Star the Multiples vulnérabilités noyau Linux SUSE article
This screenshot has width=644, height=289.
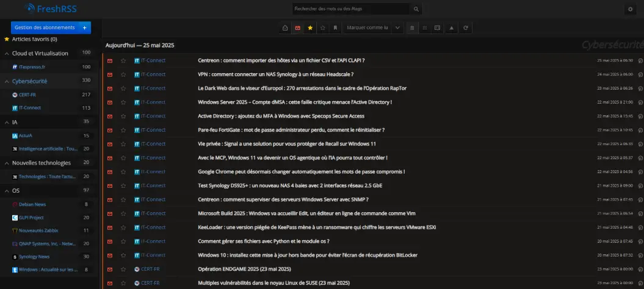123,284
